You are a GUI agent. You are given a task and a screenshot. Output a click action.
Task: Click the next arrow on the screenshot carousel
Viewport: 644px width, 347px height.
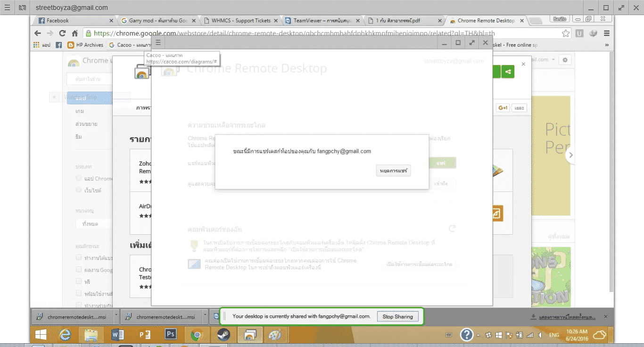coord(570,155)
